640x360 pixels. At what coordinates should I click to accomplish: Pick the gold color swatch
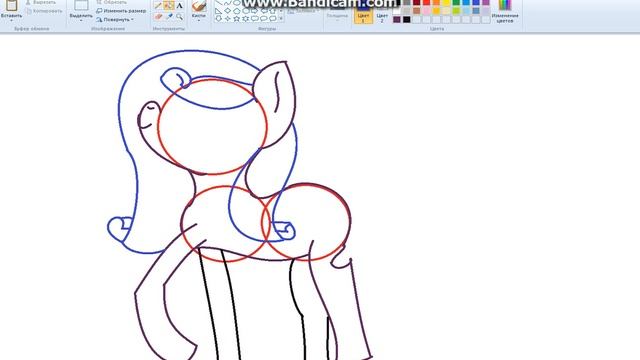point(436,11)
